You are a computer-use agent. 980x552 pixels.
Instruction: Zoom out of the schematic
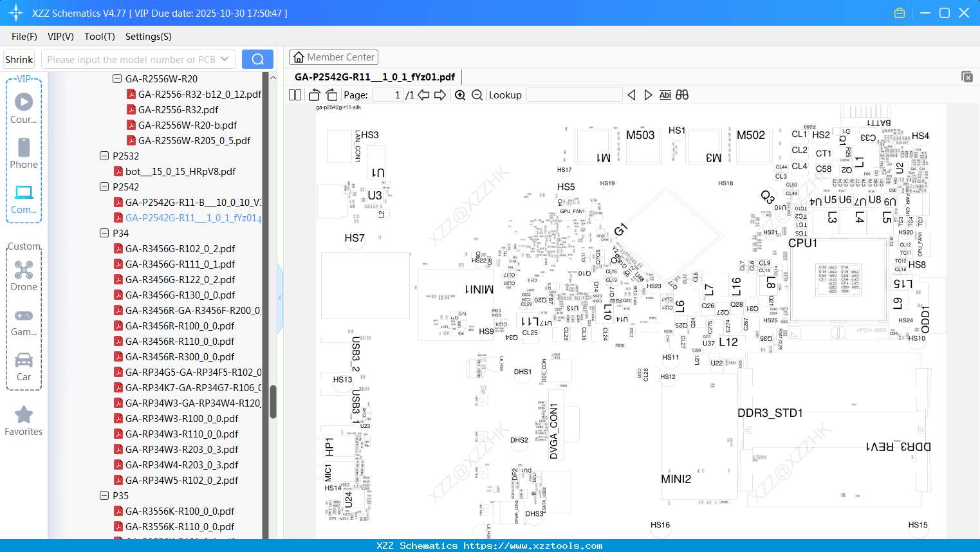coord(477,95)
